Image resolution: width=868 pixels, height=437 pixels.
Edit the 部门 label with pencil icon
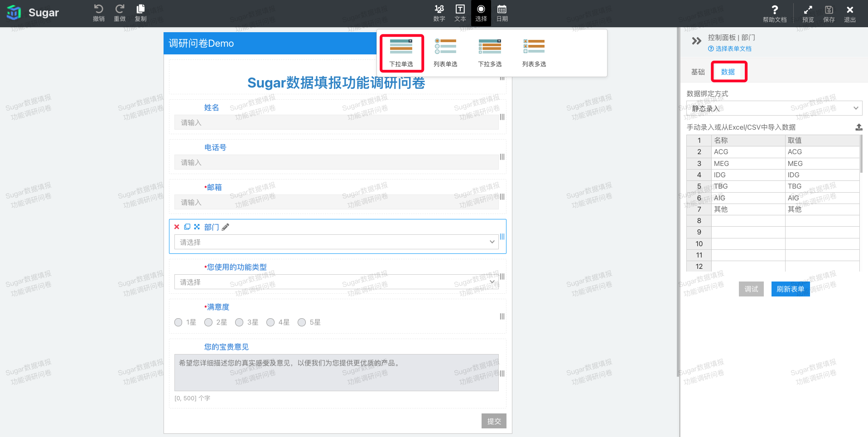coord(225,227)
